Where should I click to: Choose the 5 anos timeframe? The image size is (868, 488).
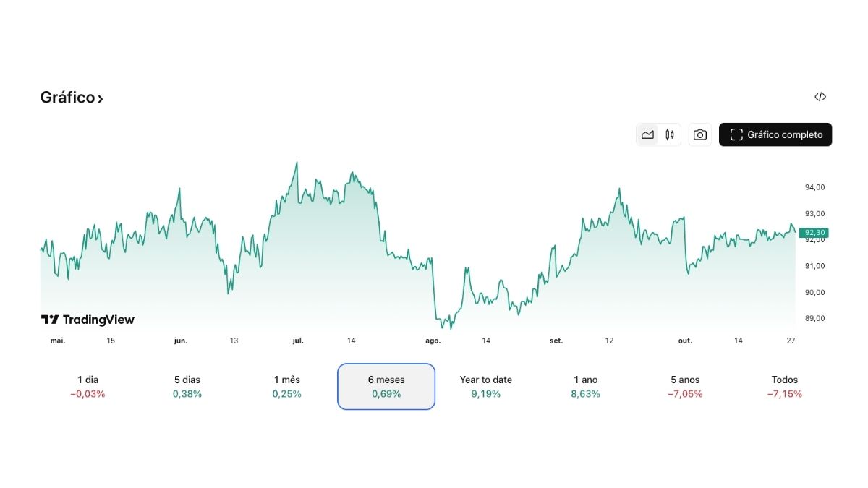point(684,386)
